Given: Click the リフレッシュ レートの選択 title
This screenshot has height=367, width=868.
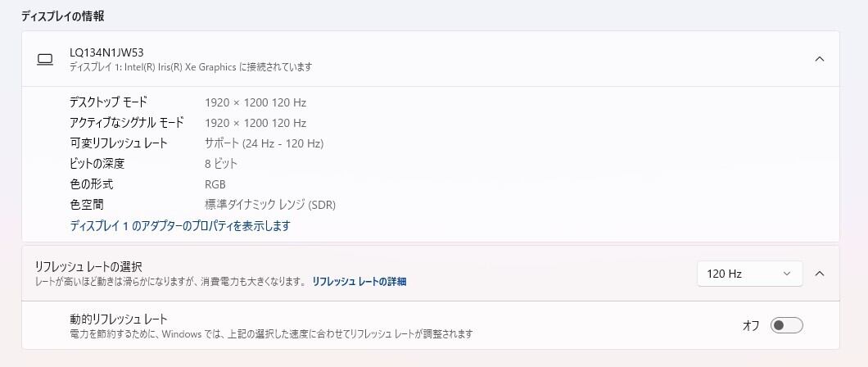Looking at the screenshot, I should pyautogui.click(x=88, y=266).
